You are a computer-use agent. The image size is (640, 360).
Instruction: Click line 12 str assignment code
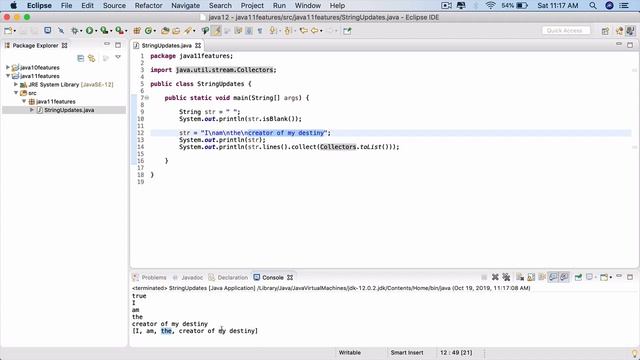point(255,133)
